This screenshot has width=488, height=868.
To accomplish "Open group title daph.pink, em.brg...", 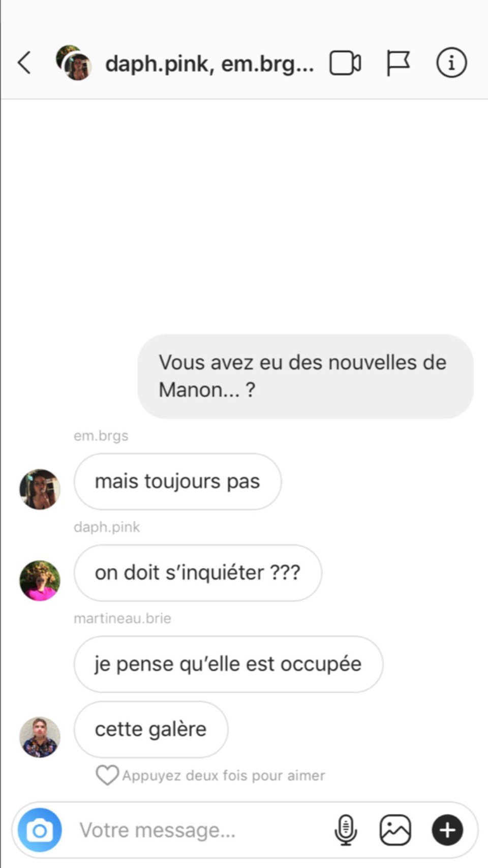I will [x=209, y=64].
